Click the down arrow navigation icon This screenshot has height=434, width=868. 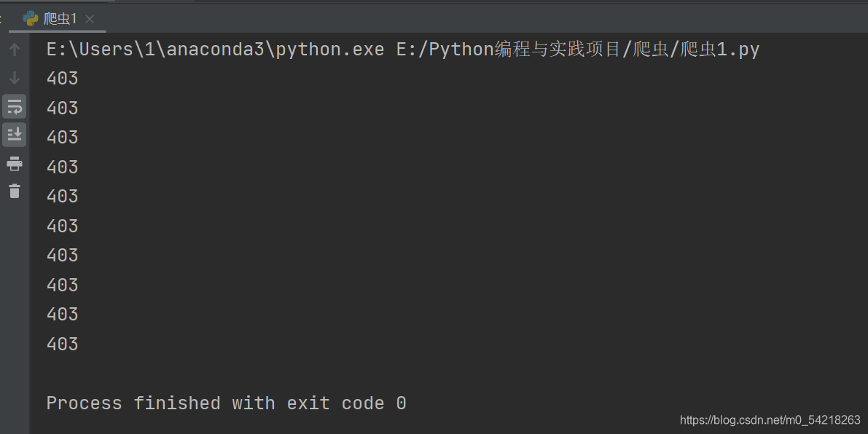coord(14,77)
